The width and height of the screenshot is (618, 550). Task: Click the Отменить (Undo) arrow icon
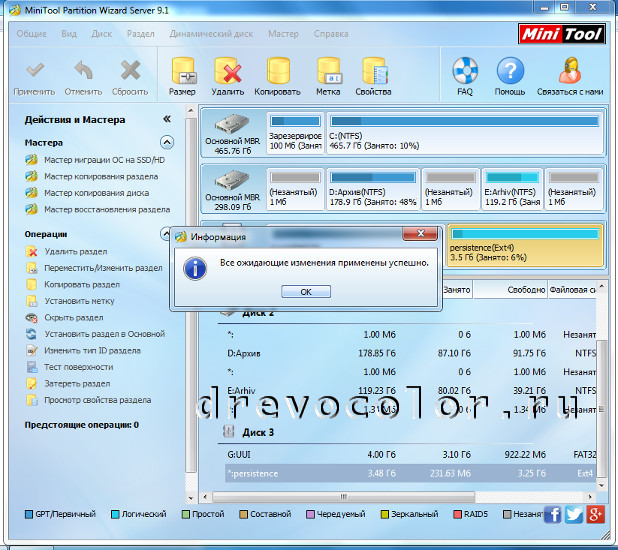(x=84, y=71)
